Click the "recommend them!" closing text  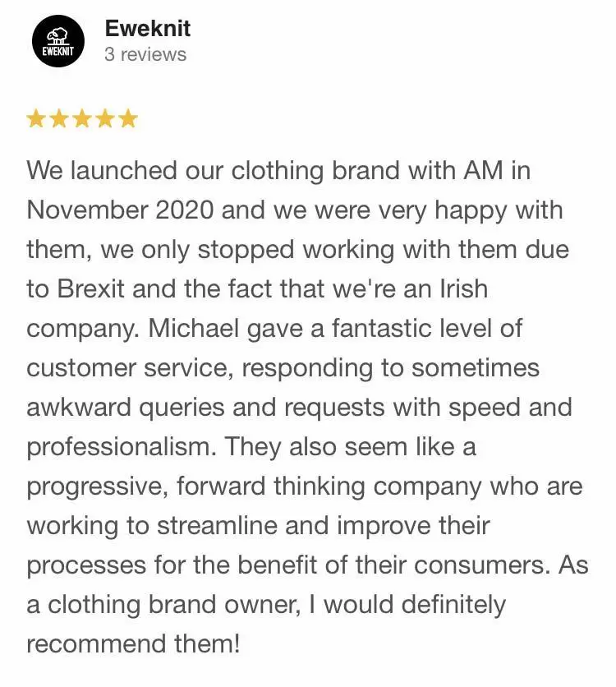tap(133, 643)
